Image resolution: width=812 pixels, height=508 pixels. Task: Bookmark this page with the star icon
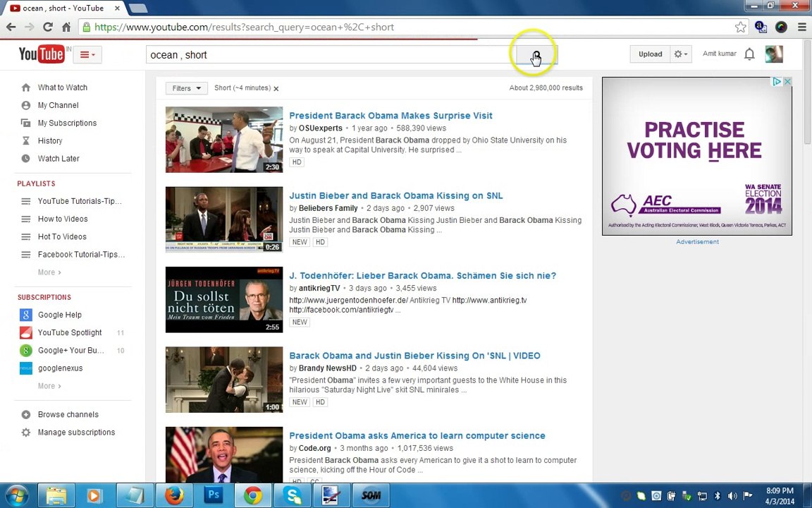point(741,27)
